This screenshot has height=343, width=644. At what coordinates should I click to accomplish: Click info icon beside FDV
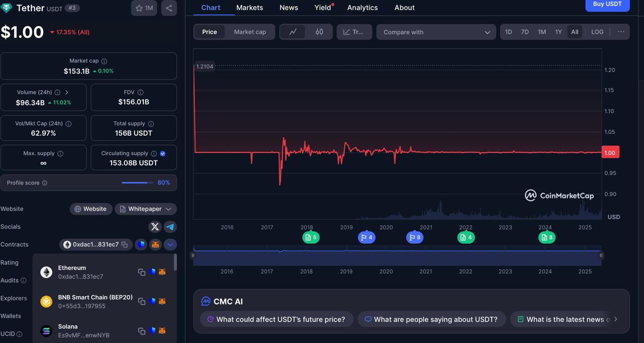[x=140, y=93]
